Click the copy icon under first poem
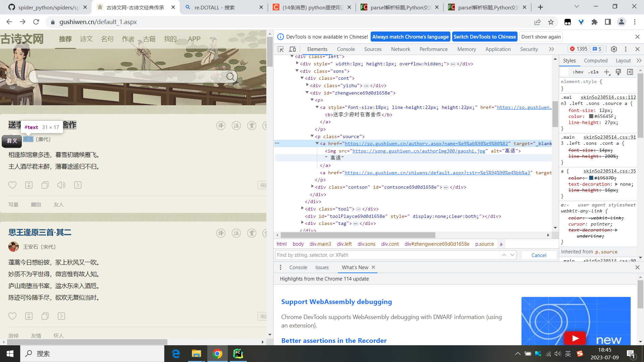Screen dimensions: 644x362 pyautogui.click(x=45, y=185)
